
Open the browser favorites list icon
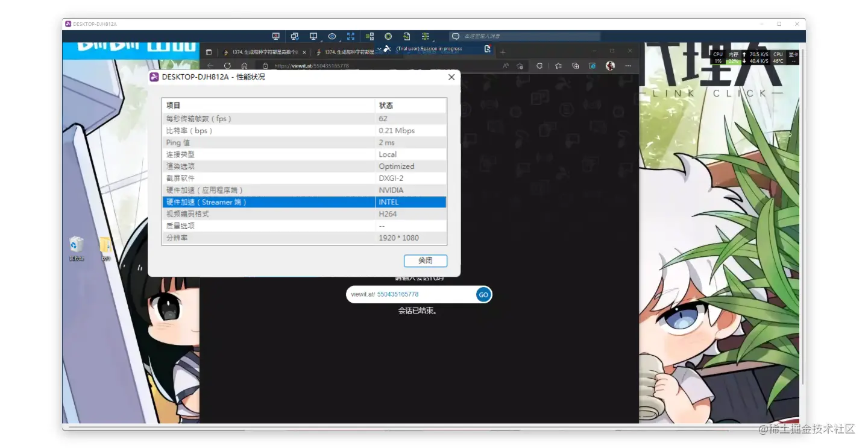(558, 66)
